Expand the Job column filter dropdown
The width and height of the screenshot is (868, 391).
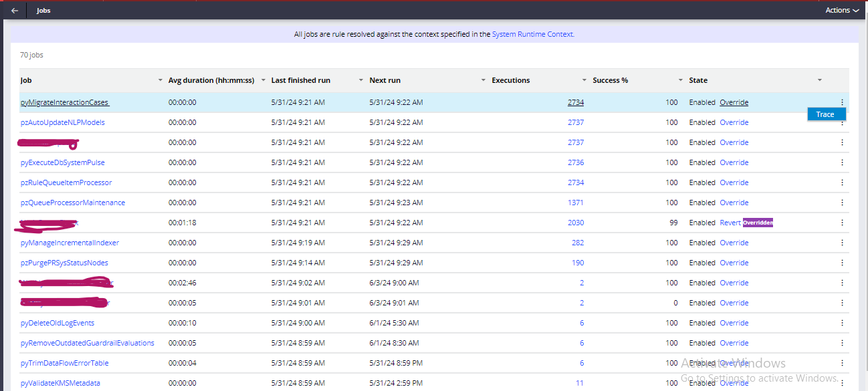pos(160,80)
